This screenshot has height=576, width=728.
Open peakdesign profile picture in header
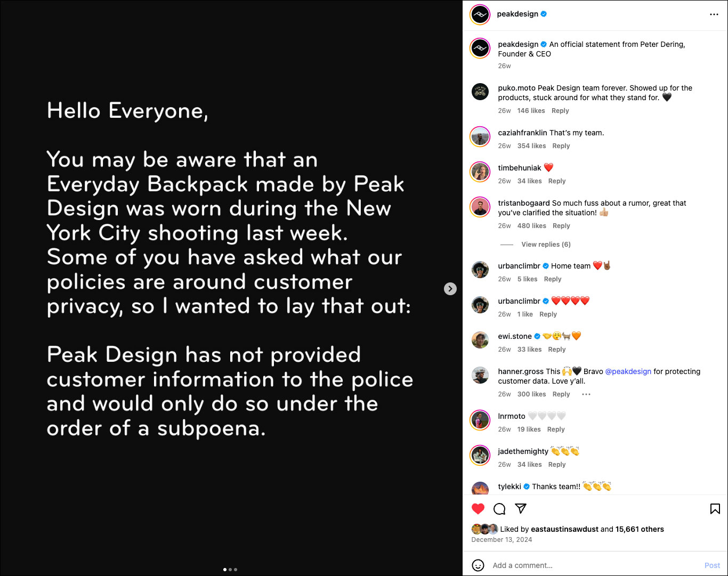(x=480, y=14)
